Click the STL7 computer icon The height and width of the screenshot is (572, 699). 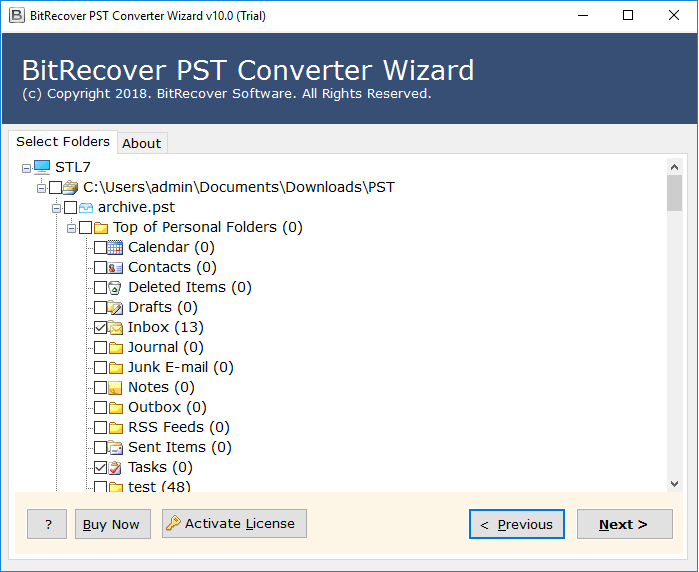click(x=42, y=167)
